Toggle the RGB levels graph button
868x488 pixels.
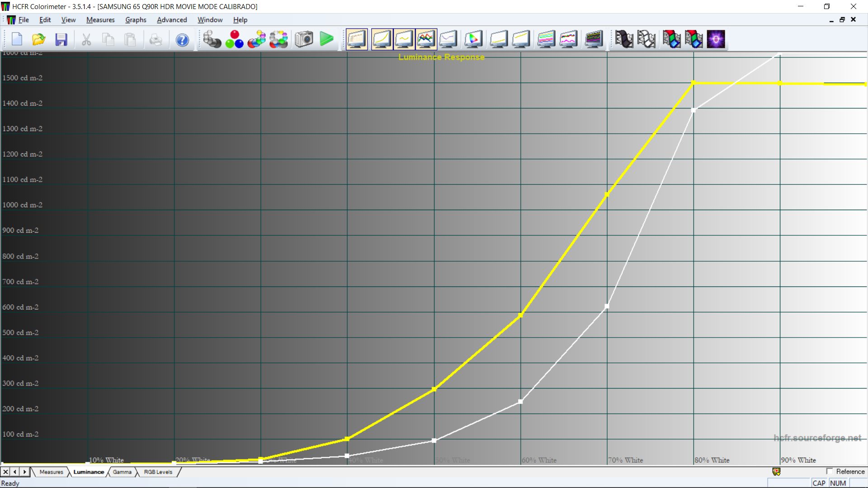click(426, 39)
